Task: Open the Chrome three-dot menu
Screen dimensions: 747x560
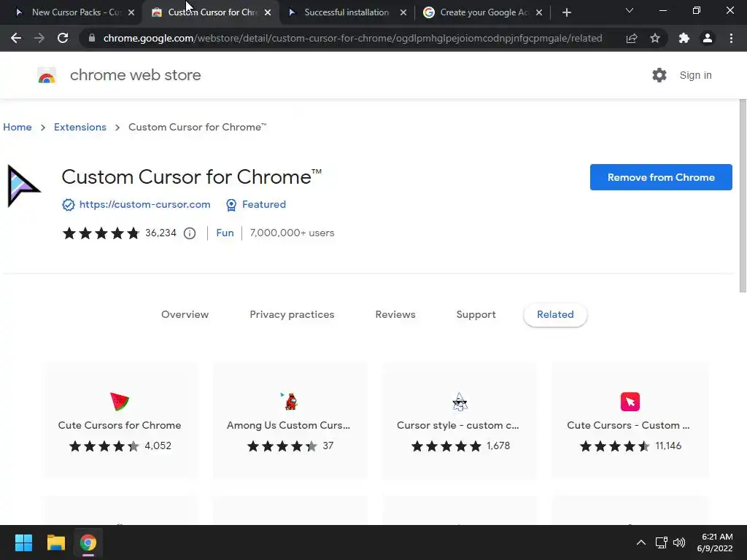Action: [731, 38]
